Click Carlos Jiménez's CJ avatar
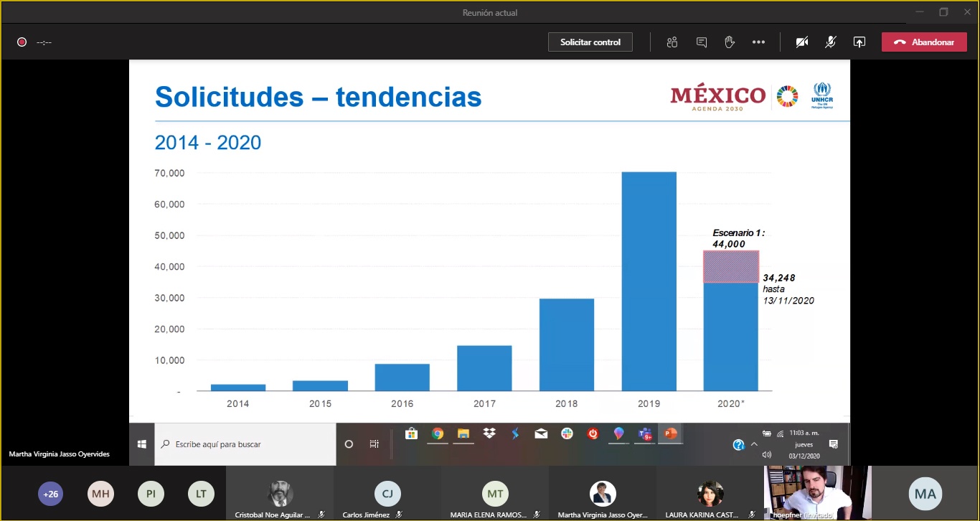The height and width of the screenshot is (521, 980). tap(387, 494)
